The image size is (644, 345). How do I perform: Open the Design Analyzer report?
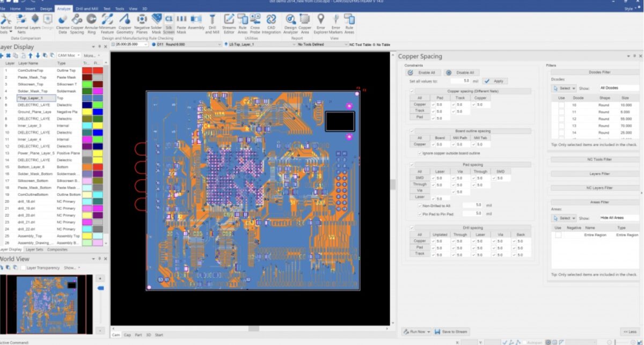290,24
